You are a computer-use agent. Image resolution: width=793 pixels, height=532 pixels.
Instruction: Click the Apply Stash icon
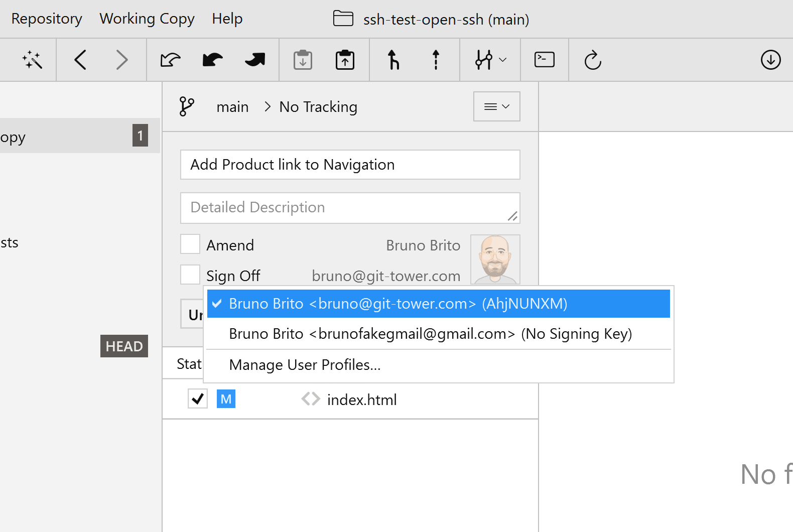(345, 60)
